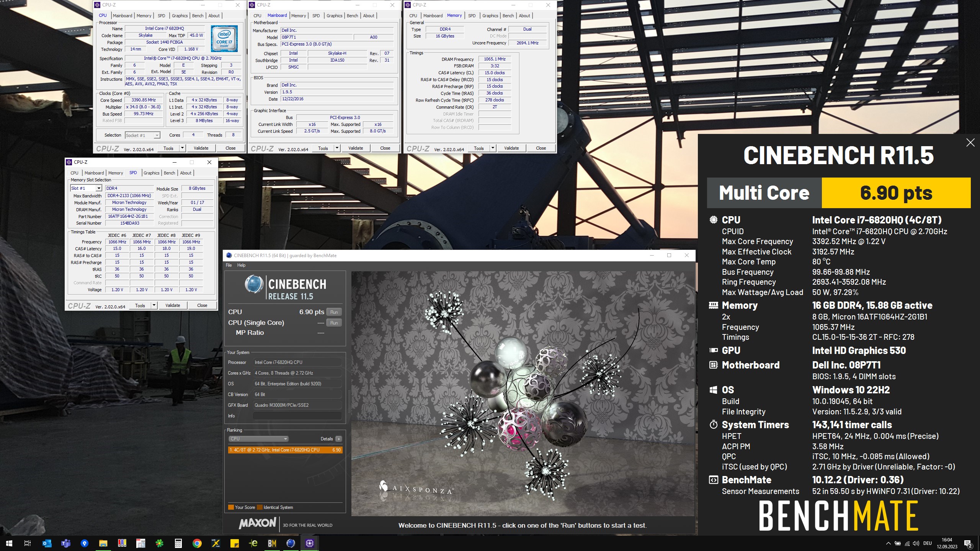The image size is (980, 551).
Task: Open the Tools dropdown arrow in CPU-Z SPD window
Action: click(x=154, y=305)
